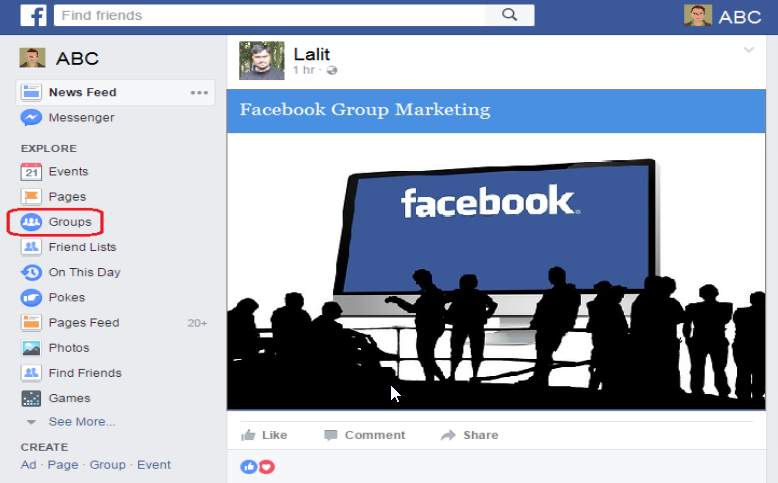Like Lalit's post
The image size is (778, 483).
pyautogui.click(x=264, y=435)
